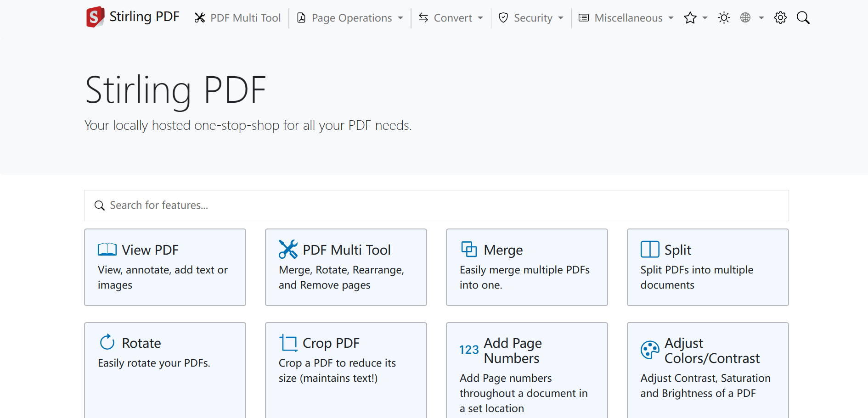Expand the Page Operations menu
Viewport: 868px width, 418px height.
click(x=350, y=18)
